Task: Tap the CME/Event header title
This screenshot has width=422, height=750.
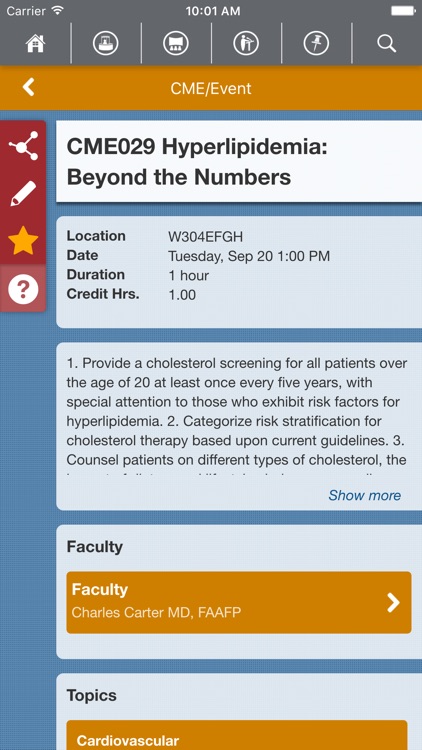Action: [x=211, y=88]
